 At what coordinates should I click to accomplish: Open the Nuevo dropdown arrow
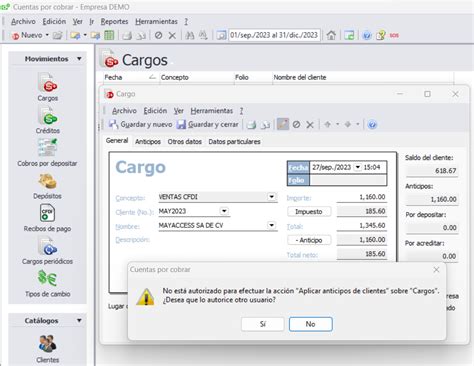[47, 35]
